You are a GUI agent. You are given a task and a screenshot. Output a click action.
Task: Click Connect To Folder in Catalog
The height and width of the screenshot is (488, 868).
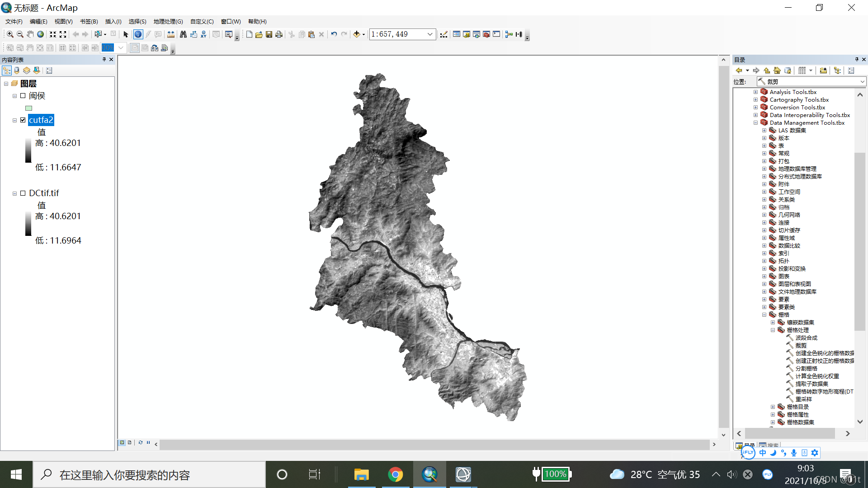pyautogui.click(x=823, y=70)
